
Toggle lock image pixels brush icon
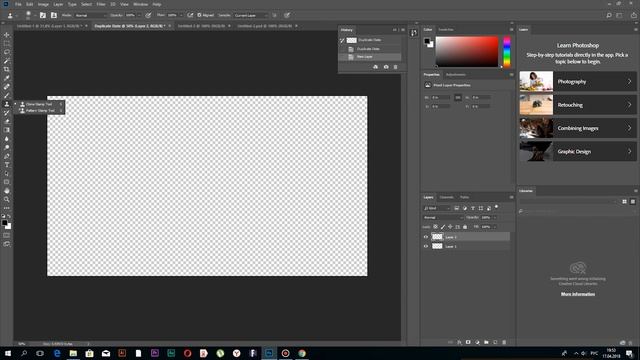point(443,227)
